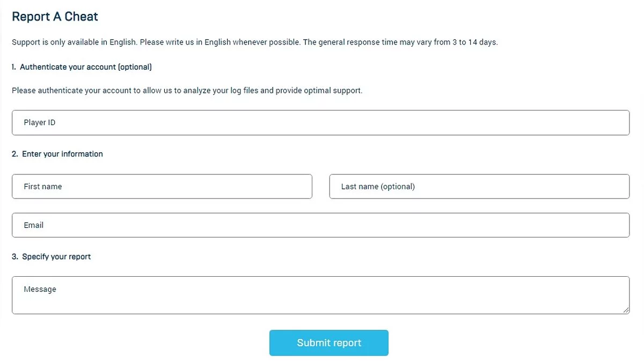644x362 pixels.
Task: Click the step number 3 label
Action: [x=14, y=257]
